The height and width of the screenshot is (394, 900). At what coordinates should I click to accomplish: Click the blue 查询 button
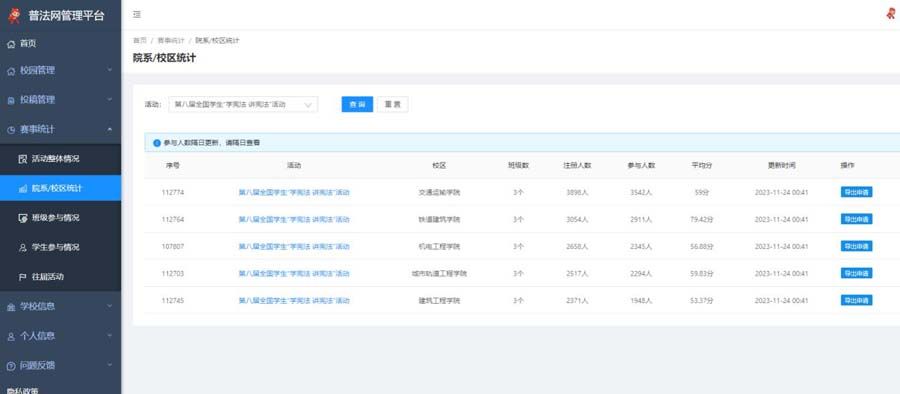click(x=357, y=105)
